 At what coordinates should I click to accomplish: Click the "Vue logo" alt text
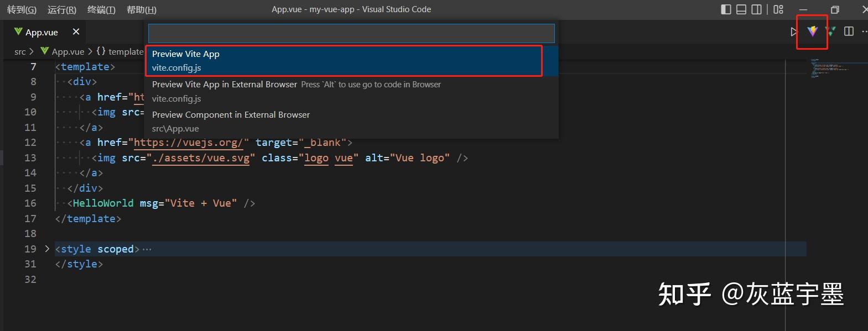click(x=420, y=158)
